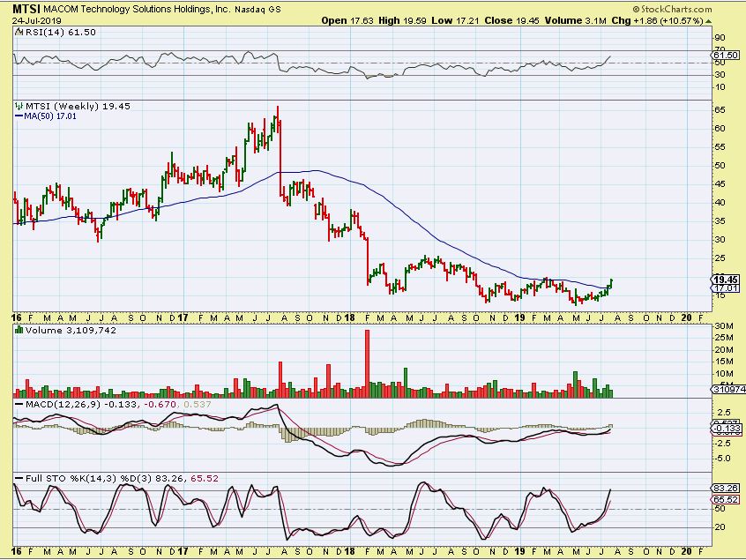Image resolution: width=746 pixels, height=560 pixels.
Task: Click the 30M label on the volume axis
Action: pyautogui.click(x=724, y=326)
